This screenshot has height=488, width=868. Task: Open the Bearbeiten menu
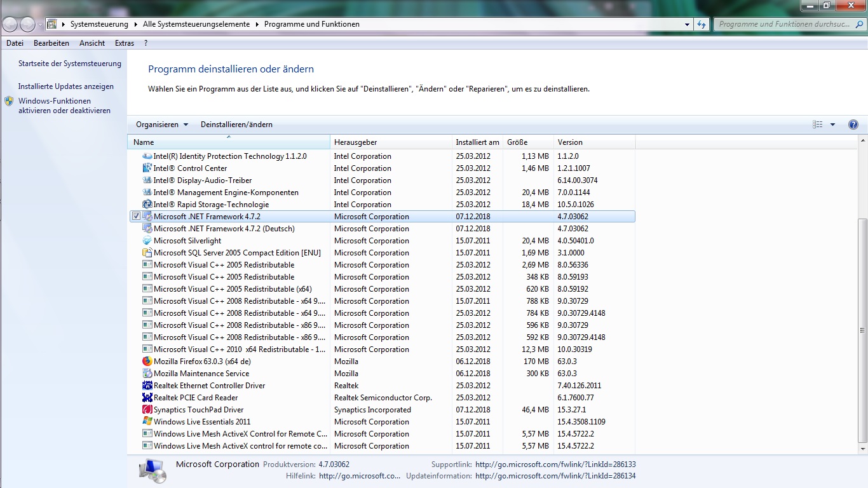pos(51,43)
